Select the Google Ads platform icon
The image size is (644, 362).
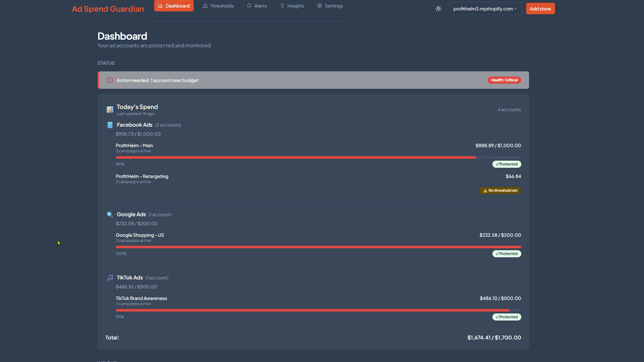[109, 214]
